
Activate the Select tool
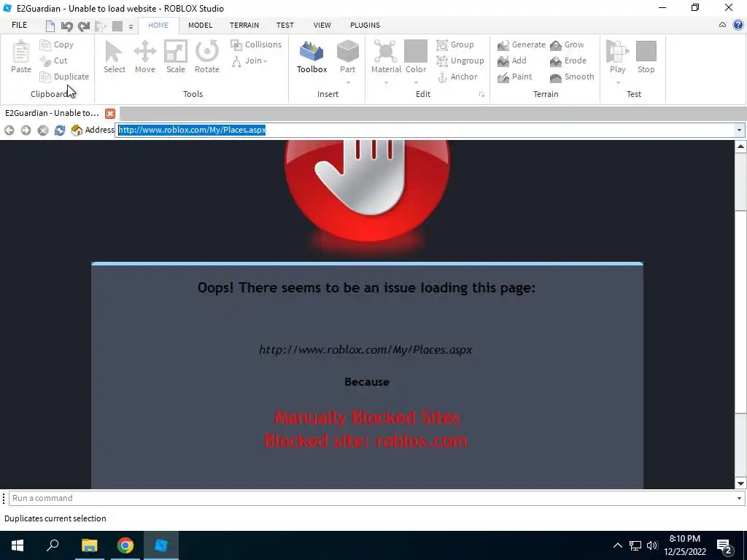115,57
